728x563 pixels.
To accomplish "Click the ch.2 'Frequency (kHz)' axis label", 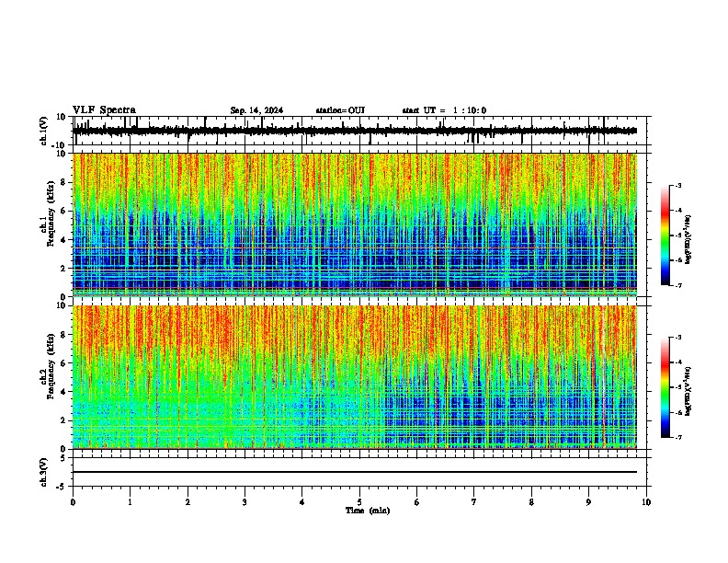I will pos(51,366).
